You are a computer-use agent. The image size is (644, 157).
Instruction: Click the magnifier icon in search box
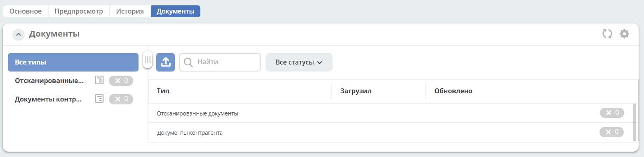pos(188,62)
